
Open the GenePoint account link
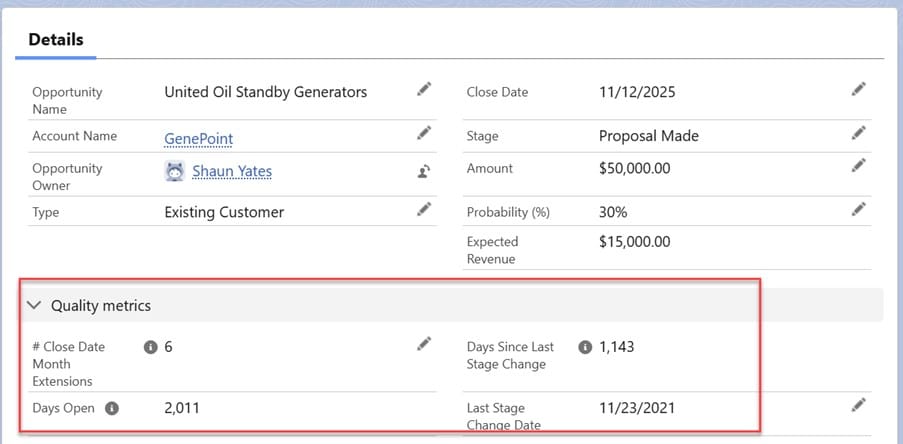click(198, 139)
